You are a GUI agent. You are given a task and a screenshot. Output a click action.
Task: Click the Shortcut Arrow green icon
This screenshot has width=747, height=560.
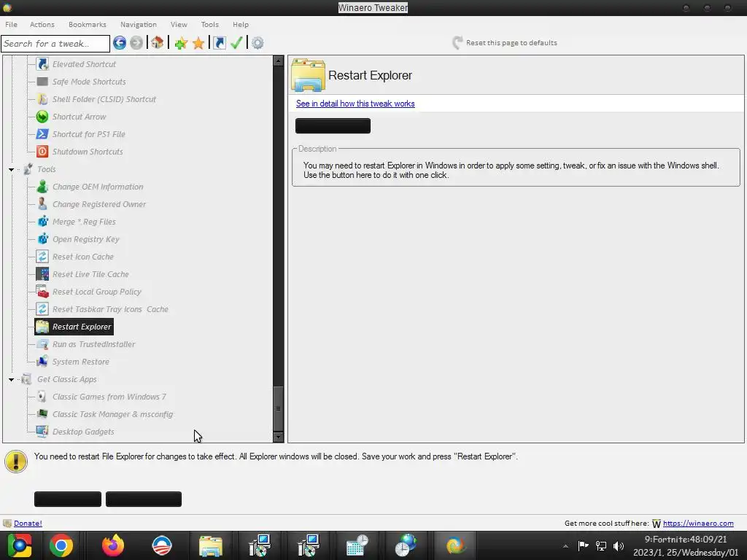[x=42, y=117]
